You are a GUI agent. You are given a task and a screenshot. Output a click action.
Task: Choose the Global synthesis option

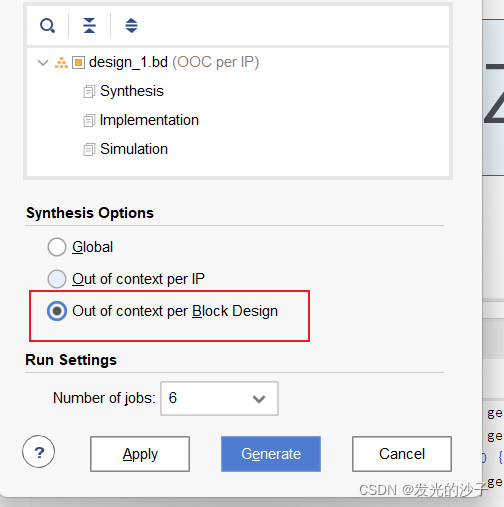point(57,247)
